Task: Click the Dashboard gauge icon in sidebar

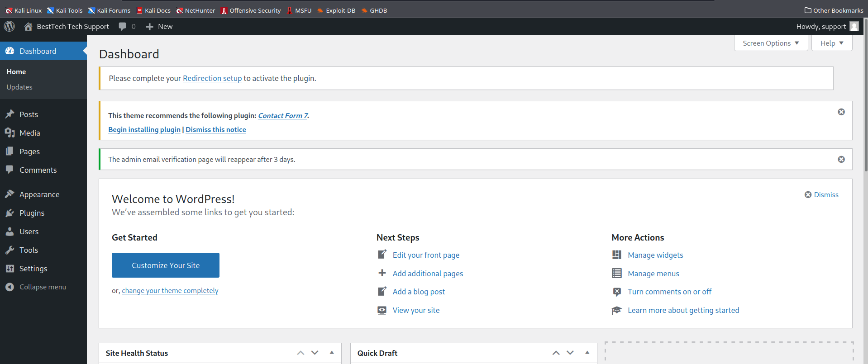Action: coord(10,51)
